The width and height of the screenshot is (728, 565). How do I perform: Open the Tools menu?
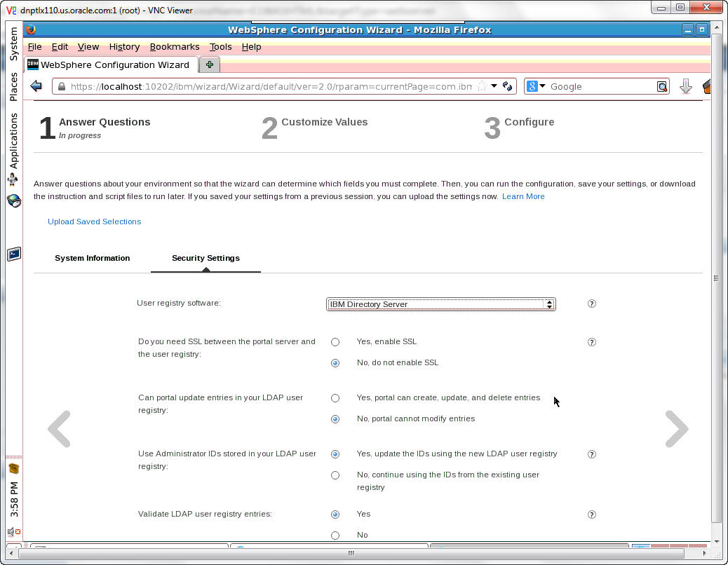(220, 47)
